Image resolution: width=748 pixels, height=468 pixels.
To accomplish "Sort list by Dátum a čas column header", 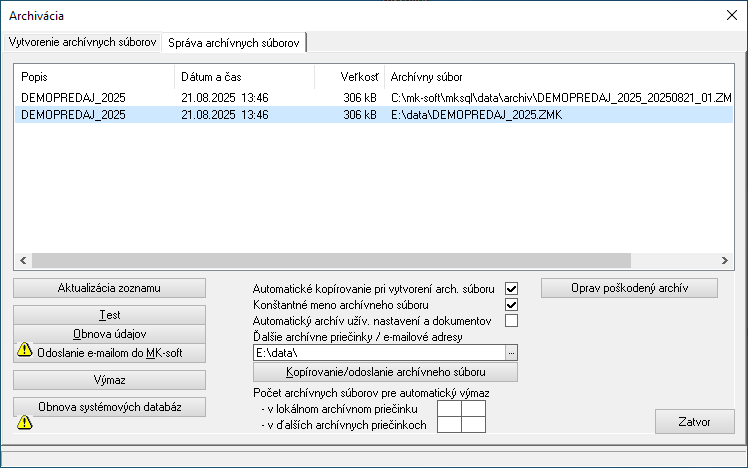I will coord(243,77).
